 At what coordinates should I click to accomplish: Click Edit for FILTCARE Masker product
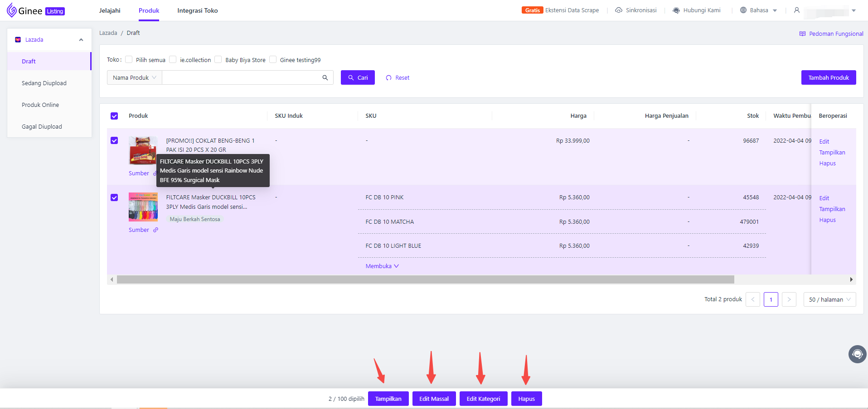824,198
